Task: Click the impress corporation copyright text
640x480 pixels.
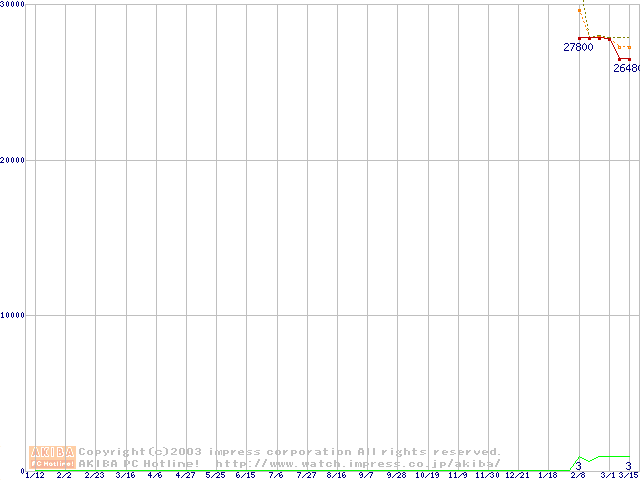Action: click(x=290, y=452)
